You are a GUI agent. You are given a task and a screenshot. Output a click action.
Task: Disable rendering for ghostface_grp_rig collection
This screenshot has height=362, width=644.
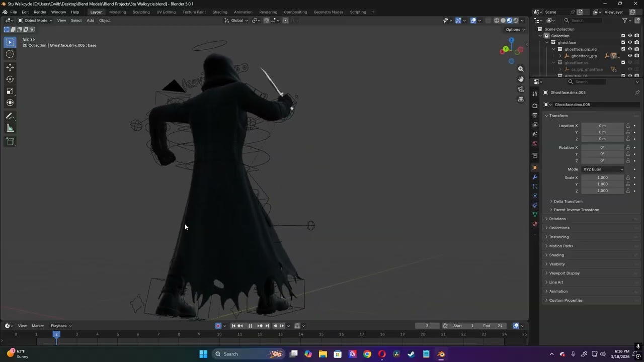coord(636,49)
